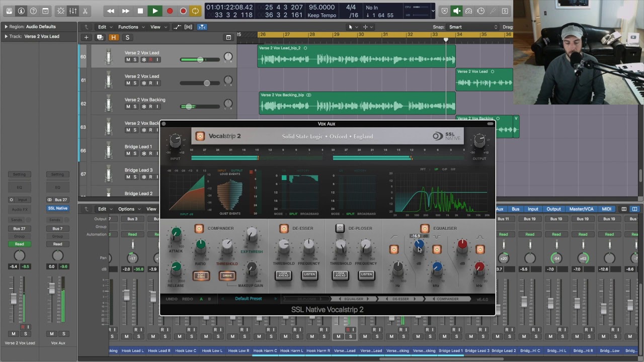The image size is (644, 362).
Task: Expand the Region Audio Defaults disclosure triangle
Action: pyautogui.click(x=6, y=27)
